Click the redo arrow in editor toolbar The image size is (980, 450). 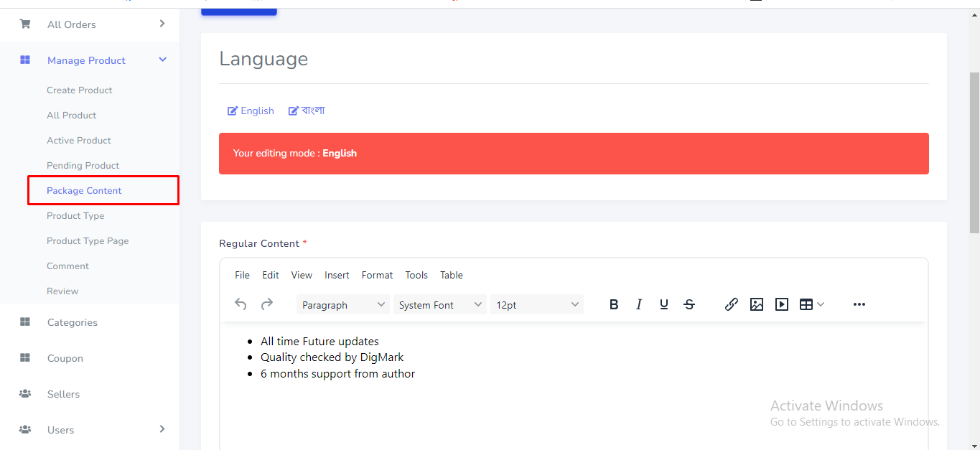point(266,304)
